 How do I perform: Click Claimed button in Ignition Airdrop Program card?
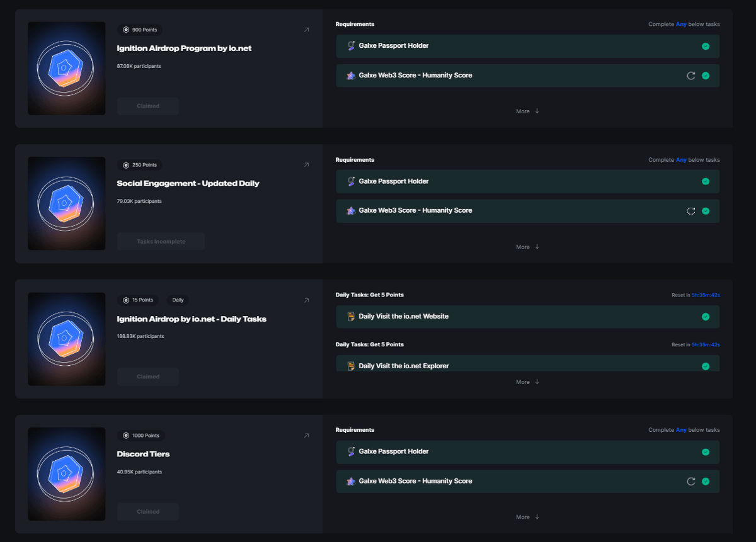[x=148, y=106]
